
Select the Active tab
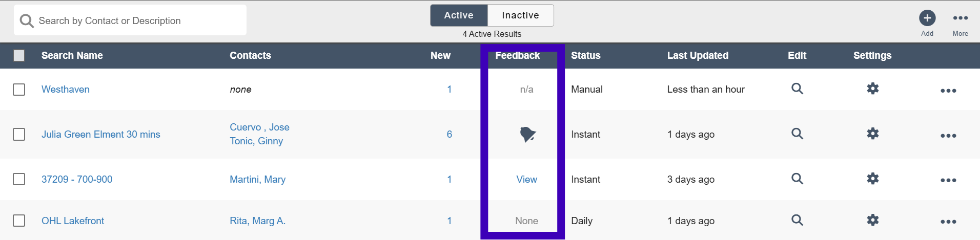pyautogui.click(x=459, y=15)
